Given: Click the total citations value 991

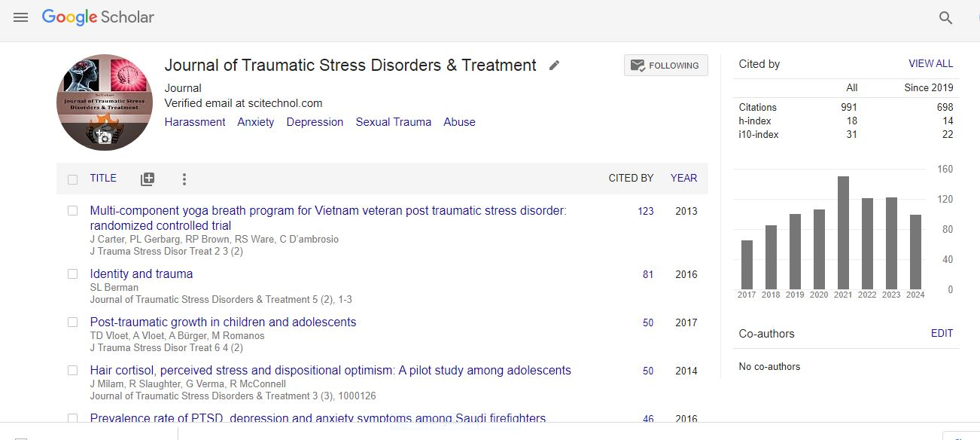Looking at the screenshot, I should coord(849,108).
